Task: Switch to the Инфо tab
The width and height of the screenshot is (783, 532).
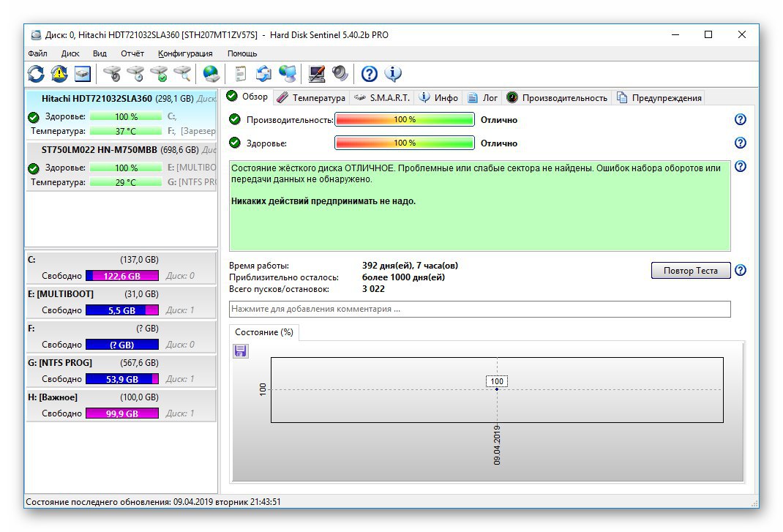Action: [x=438, y=98]
